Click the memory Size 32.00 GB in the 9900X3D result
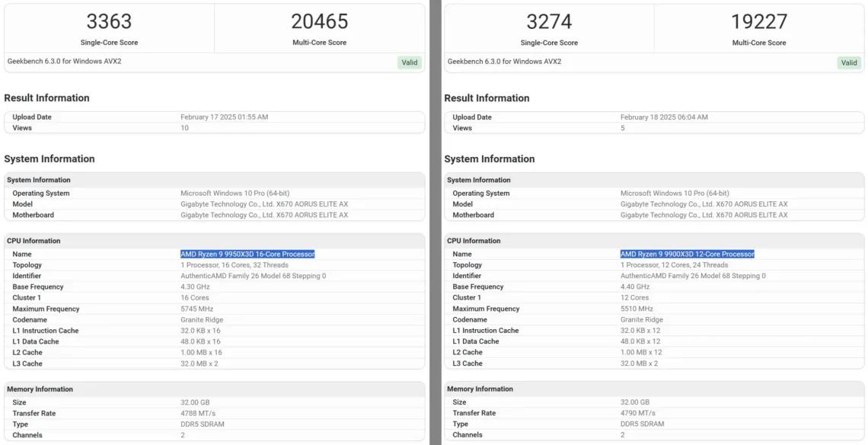Viewport: 868px width, 445px height. click(x=634, y=402)
